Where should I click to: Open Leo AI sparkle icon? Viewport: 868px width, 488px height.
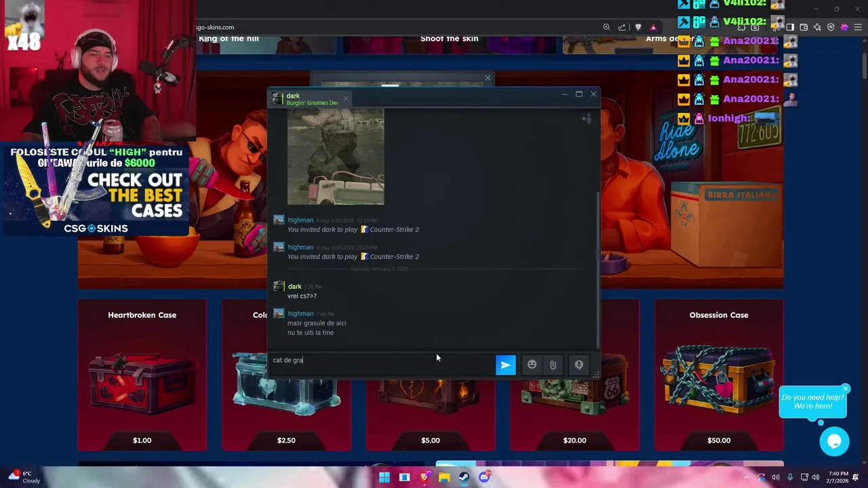[817, 27]
